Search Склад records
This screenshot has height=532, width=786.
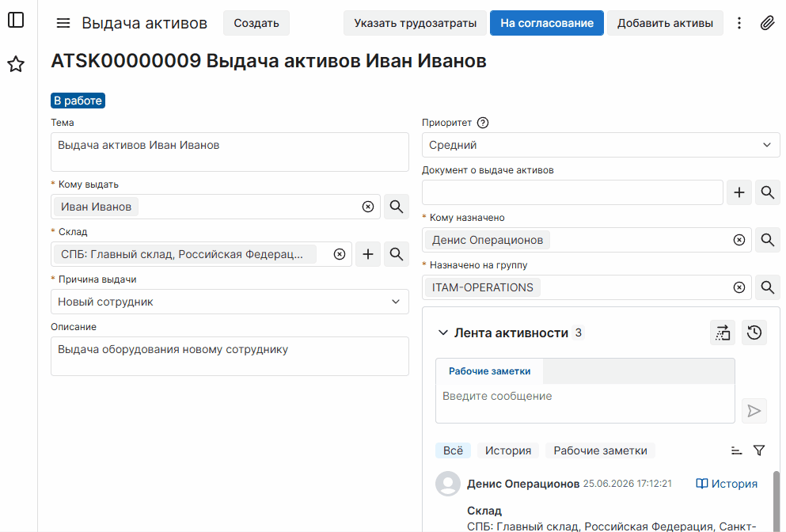(397, 254)
